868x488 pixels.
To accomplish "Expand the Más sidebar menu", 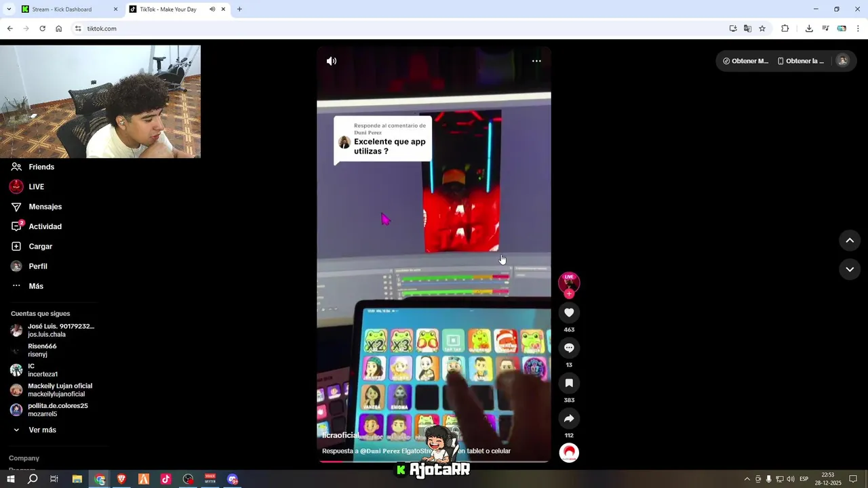I will [27, 286].
